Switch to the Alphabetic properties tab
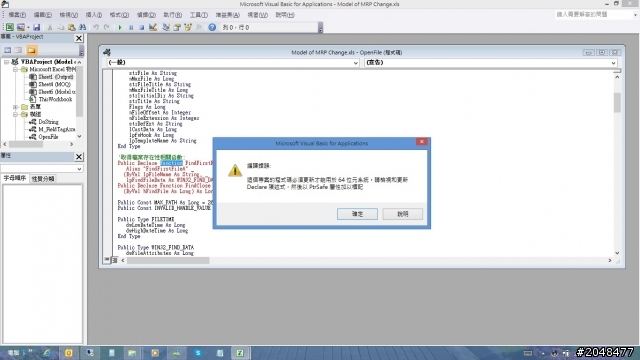The height and width of the screenshot is (360, 640). click(x=15, y=178)
